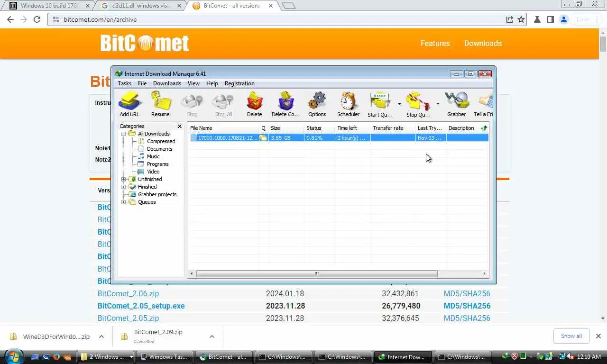
Task: Open the Scheduler alarm clock icon
Action: pyautogui.click(x=348, y=104)
